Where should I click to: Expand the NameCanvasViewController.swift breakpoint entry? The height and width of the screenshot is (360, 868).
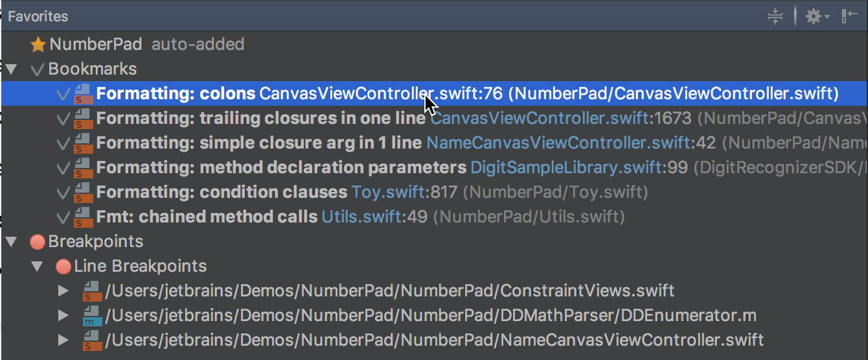coord(63,340)
